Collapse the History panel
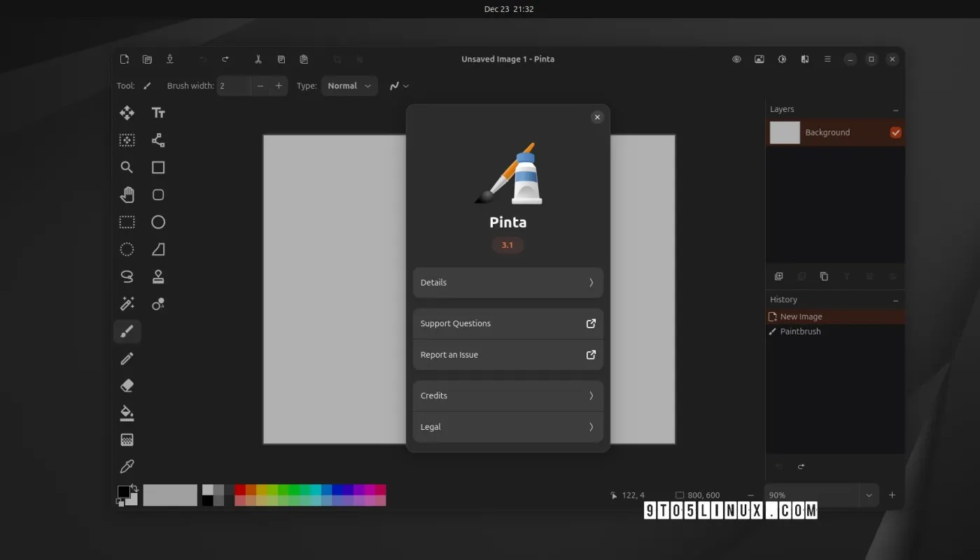Screen dimensions: 980x560 (895, 300)
